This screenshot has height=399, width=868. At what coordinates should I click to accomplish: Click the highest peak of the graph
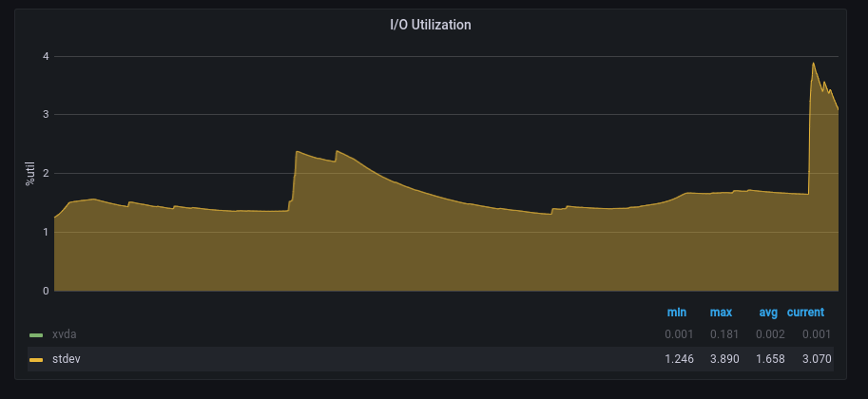pyautogui.click(x=813, y=64)
